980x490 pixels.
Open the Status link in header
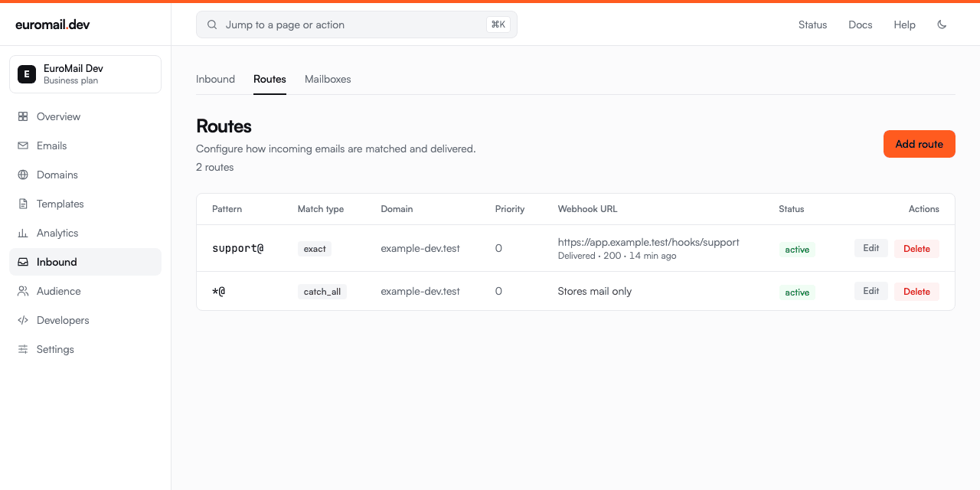(x=812, y=24)
